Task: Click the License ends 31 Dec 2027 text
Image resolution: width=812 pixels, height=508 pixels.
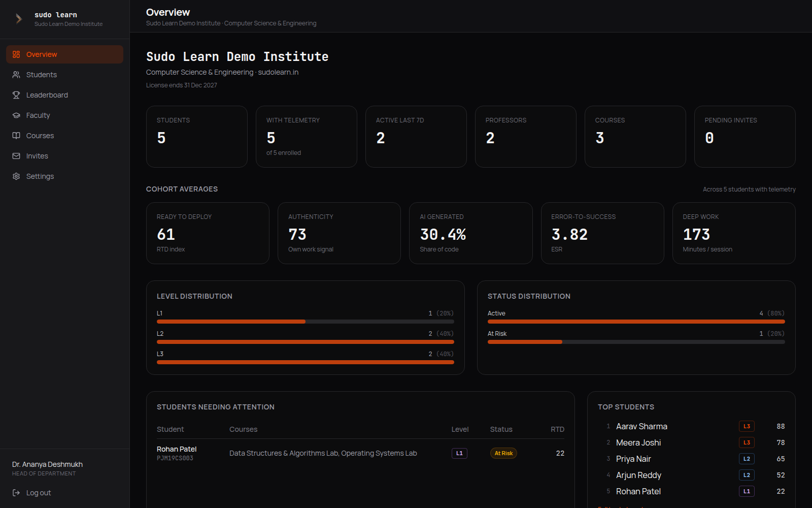Action: [182, 85]
